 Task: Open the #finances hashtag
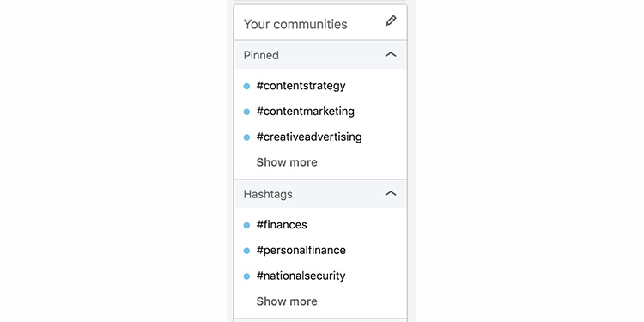282,225
